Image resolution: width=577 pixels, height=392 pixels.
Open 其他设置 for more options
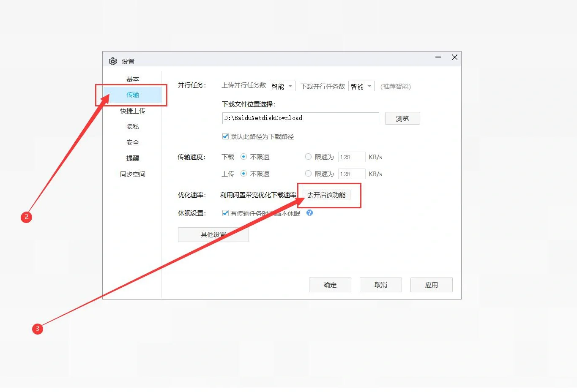click(213, 234)
